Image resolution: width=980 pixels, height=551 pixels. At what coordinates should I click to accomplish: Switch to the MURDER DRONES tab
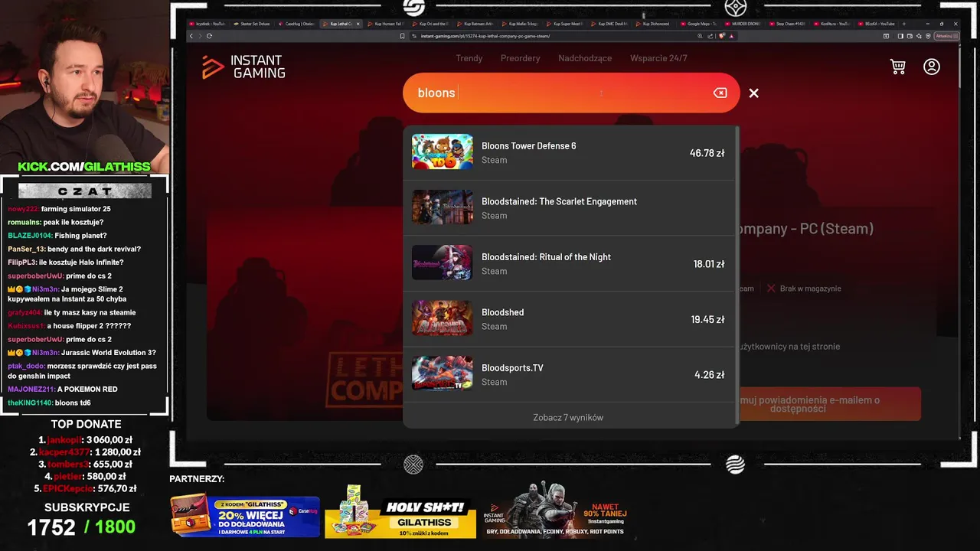pos(743,24)
